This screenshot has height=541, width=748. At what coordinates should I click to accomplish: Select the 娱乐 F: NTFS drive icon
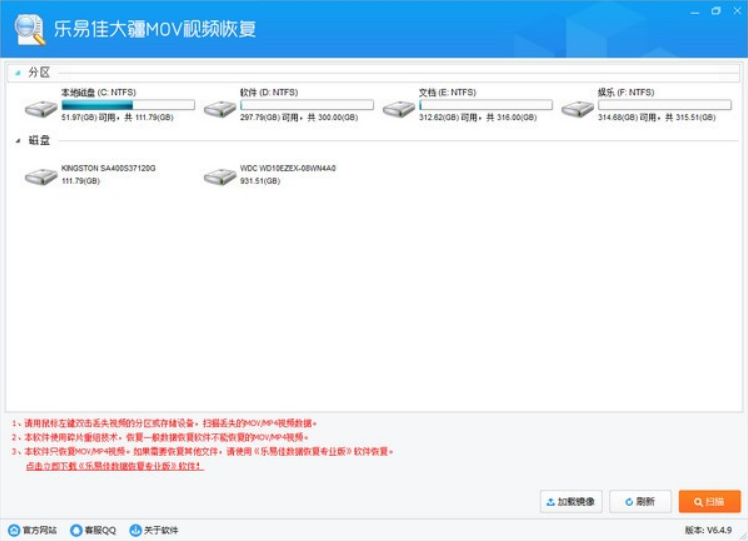click(x=578, y=109)
